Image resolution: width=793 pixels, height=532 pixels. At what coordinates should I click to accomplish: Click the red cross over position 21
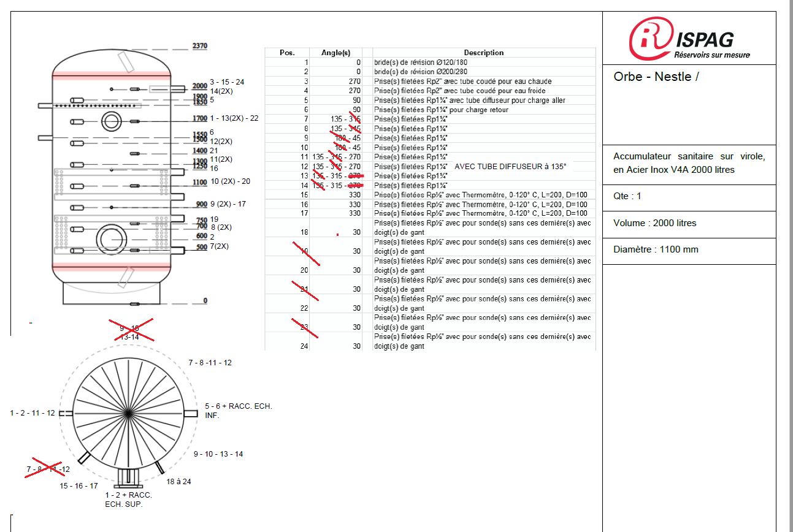coord(305,291)
